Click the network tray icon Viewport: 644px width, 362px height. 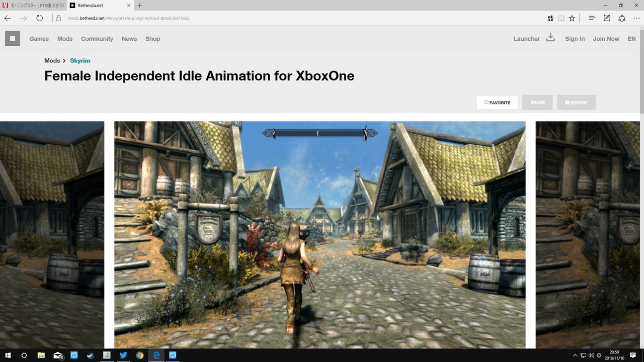(583, 355)
